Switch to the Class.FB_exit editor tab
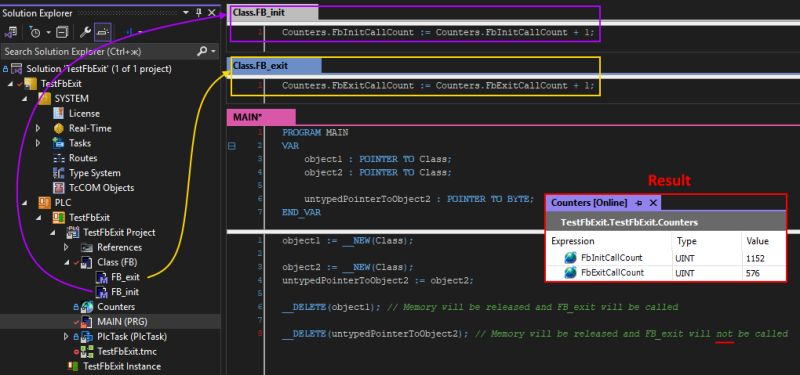Image resolution: width=800 pixels, height=375 pixels. [274, 65]
